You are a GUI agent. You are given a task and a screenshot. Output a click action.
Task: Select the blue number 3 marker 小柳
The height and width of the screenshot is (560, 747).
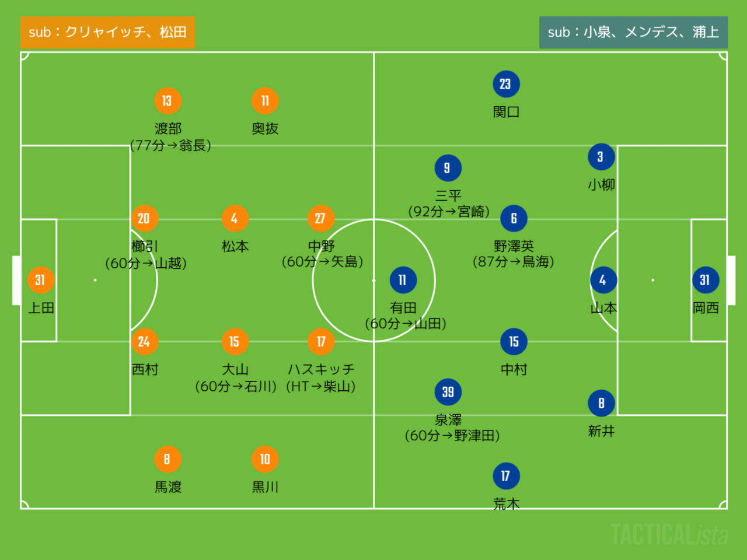pos(601,157)
